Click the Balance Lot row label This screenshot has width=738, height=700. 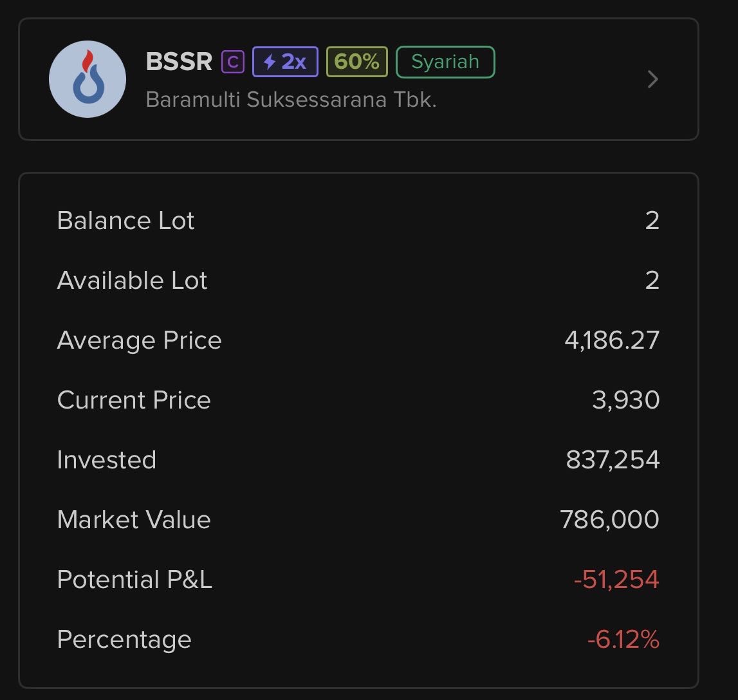click(x=125, y=221)
